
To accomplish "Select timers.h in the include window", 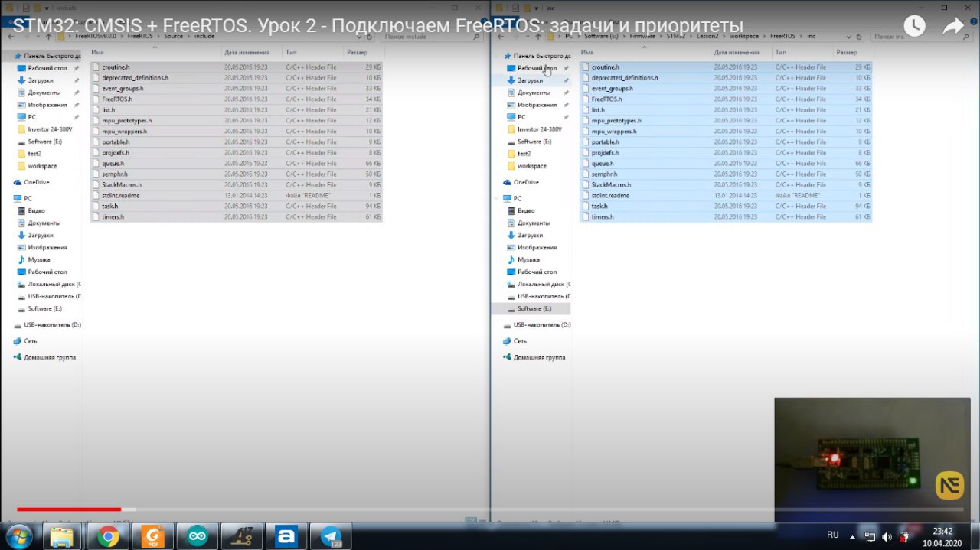I will click(236, 217).
